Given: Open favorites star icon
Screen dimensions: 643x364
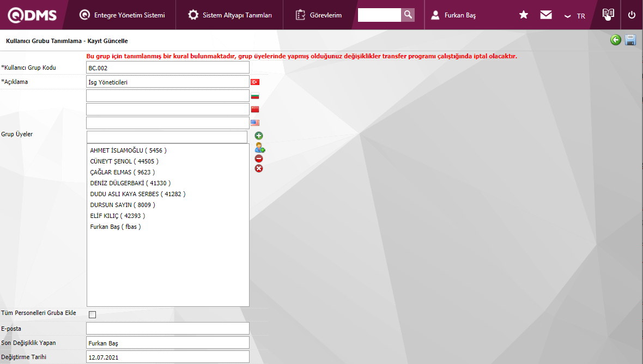Looking at the screenshot, I should (x=524, y=15).
